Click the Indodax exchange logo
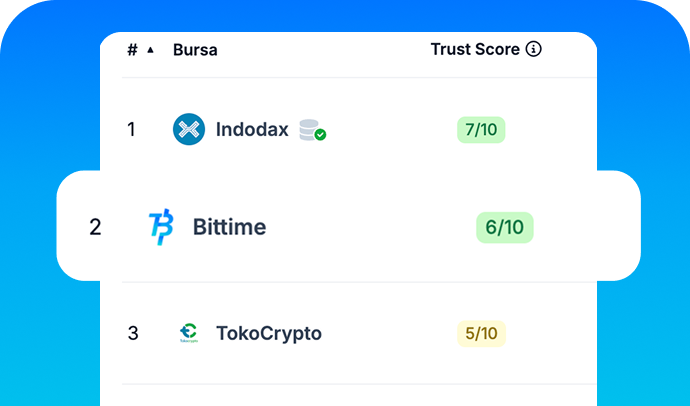 pyautogui.click(x=189, y=130)
